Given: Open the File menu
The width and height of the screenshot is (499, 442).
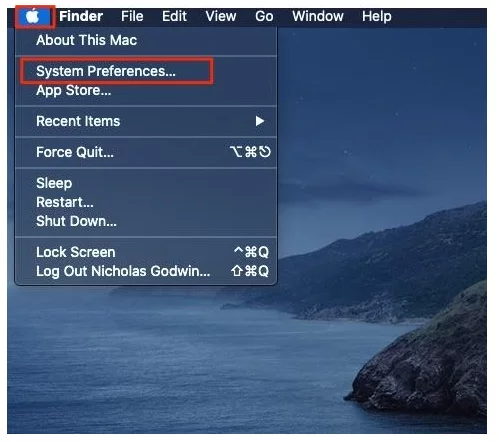Looking at the screenshot, I should pos(132,16).
